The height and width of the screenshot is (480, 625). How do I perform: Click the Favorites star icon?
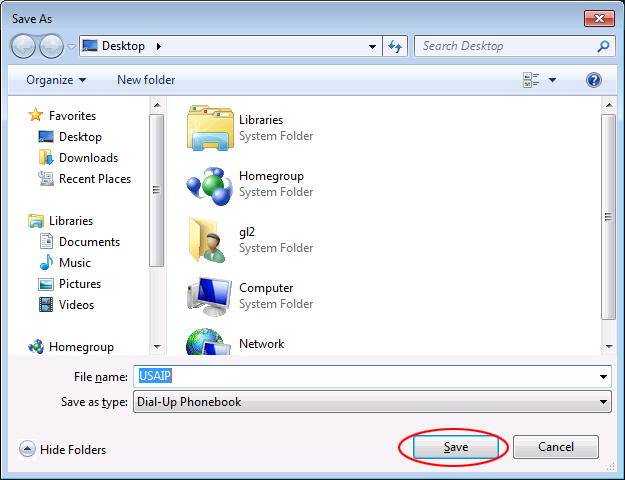click(x=35, y=115)
